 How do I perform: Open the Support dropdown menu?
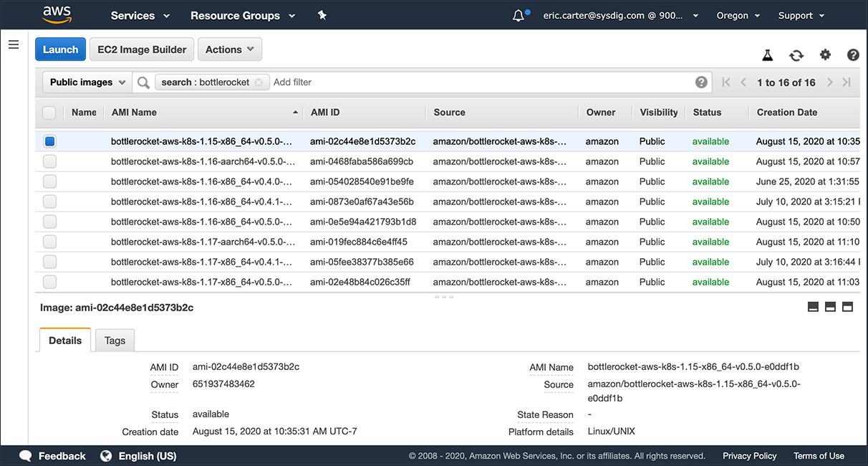(801, 15)
